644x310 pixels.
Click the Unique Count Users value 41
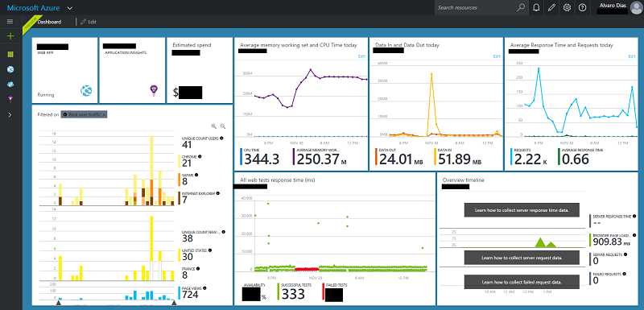tap(187, 144)
